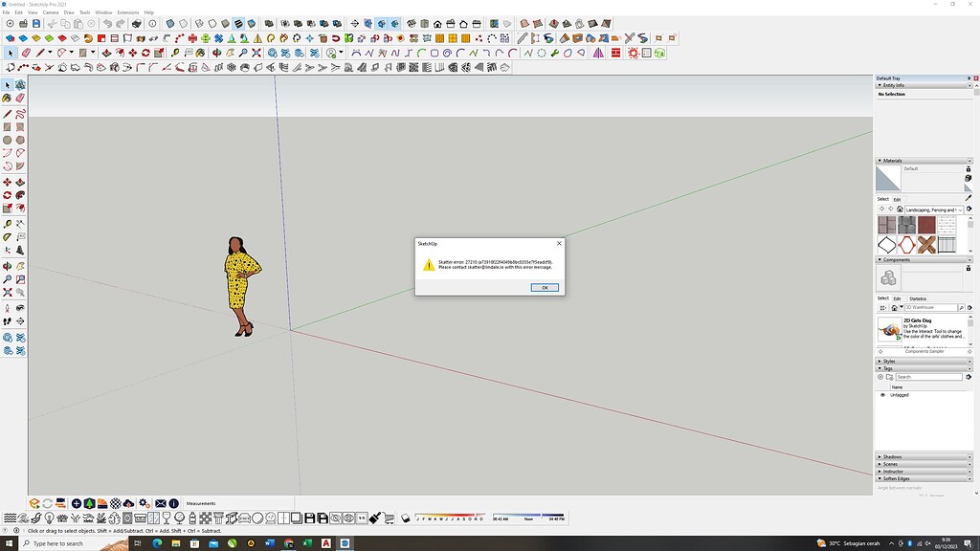
Task: Open the Landscaping Fencing materials collection dropdown
Action: coord(960,209)
